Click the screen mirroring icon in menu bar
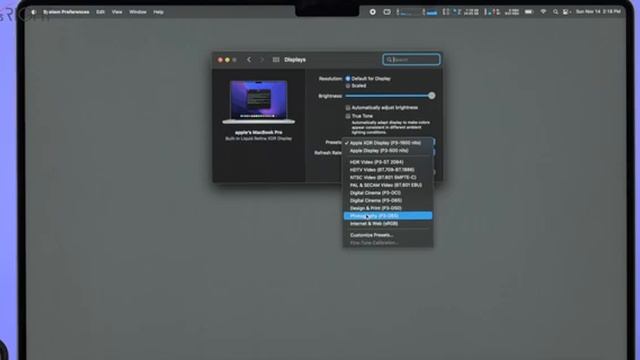This screenshot has height=360, width=640. pos(387,12)
